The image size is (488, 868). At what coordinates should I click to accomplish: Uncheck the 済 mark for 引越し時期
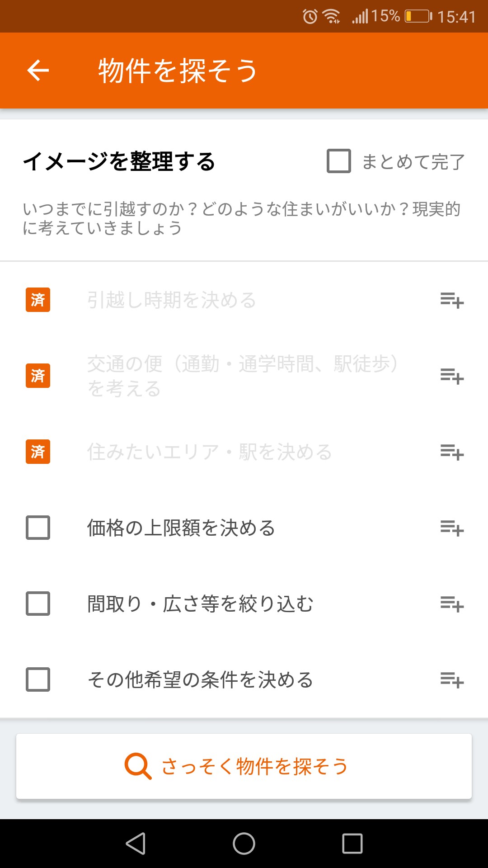(38, 300)
